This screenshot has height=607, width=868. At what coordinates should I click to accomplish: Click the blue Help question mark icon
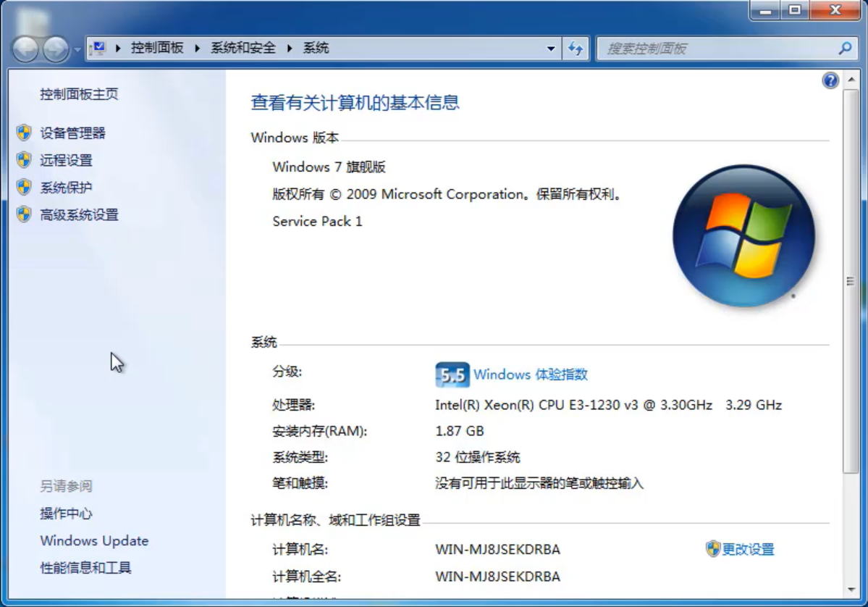click(x=830, y=80)
